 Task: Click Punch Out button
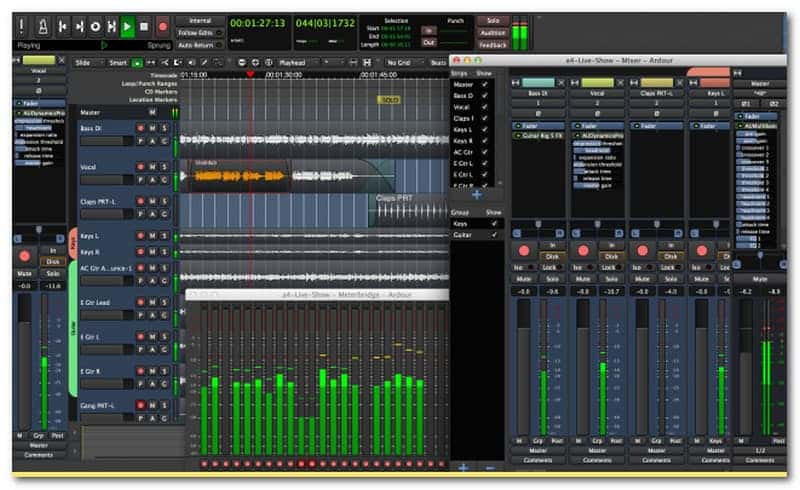coord(429,42)
